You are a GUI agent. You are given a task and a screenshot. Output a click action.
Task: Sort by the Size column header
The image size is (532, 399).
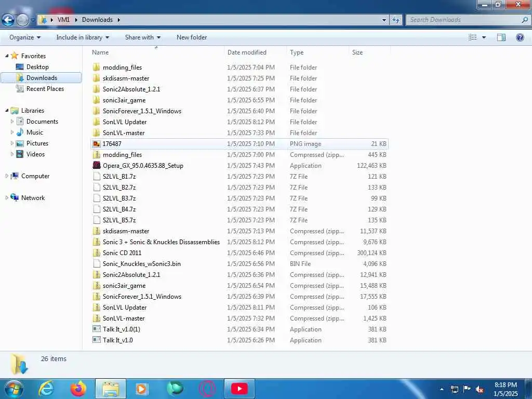357,52
